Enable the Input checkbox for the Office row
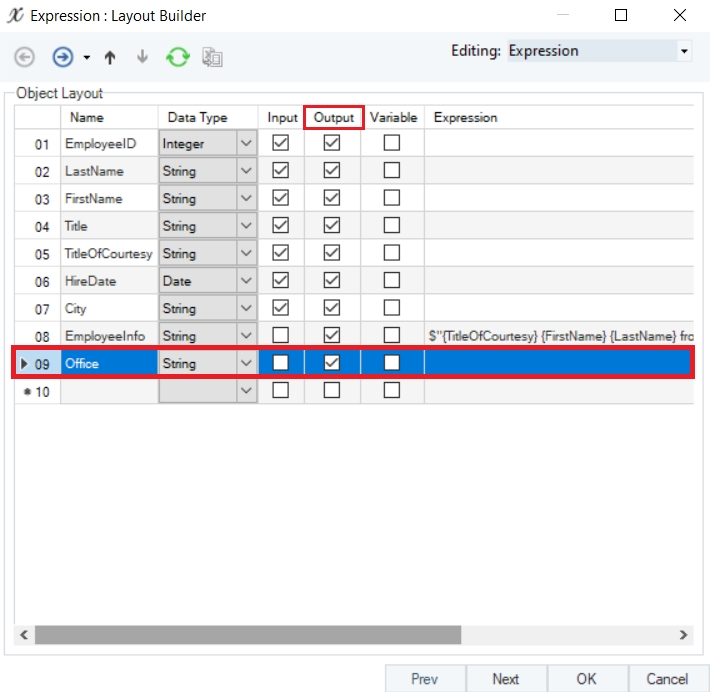This screenshot has height=692, width=710. pos(280,363)
